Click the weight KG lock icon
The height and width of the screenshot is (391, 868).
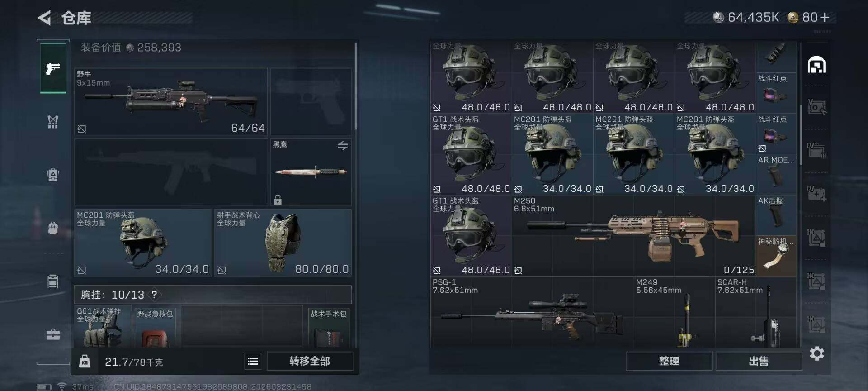tap(85, 361)
